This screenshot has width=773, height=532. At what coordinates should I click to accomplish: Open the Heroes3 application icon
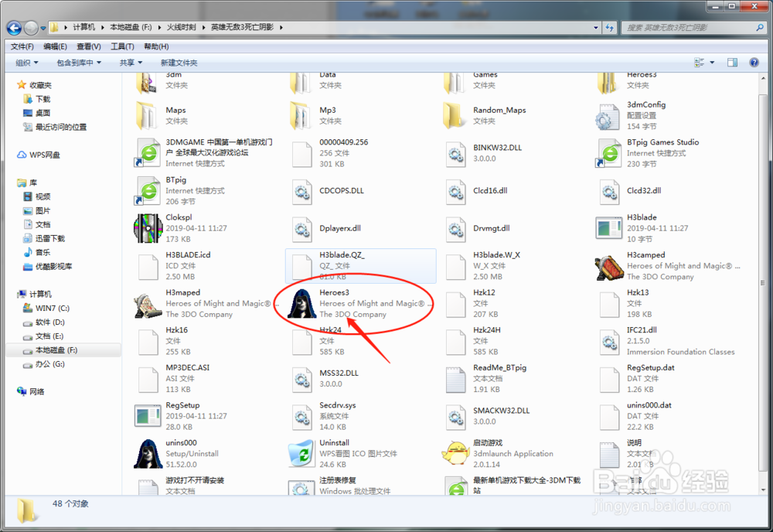point(301,304)
